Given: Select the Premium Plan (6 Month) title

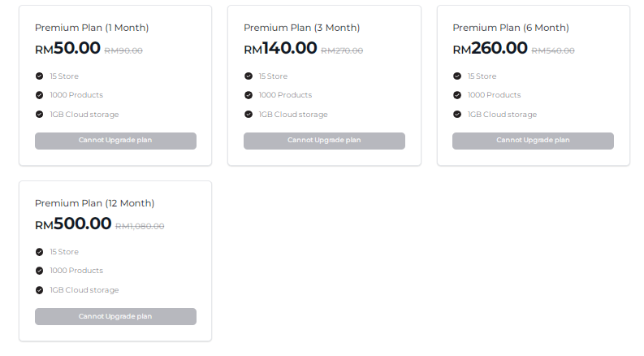Looking at the screenshot, I should [x=510, y=28].
